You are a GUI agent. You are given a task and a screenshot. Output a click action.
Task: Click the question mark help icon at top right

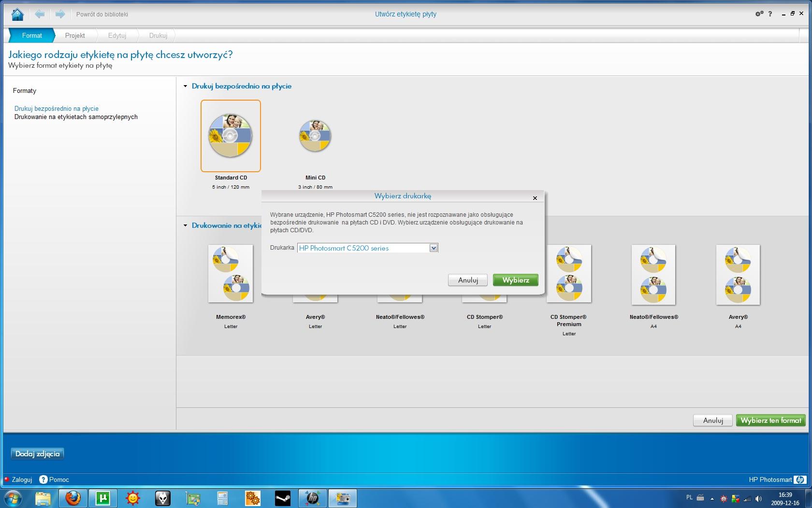tap(770, 14)
